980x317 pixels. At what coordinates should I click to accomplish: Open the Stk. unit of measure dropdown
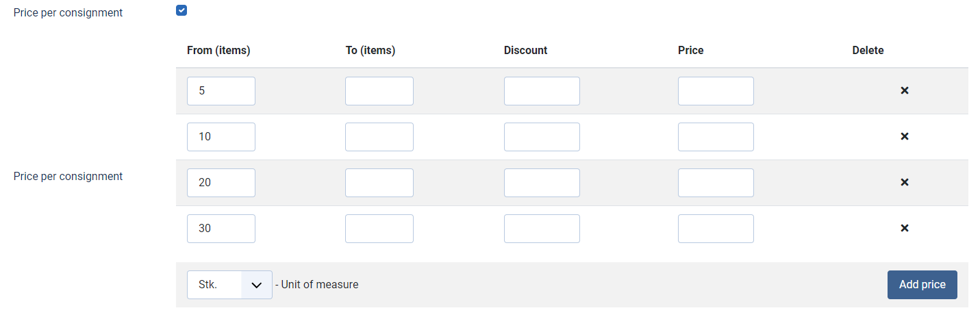tap(229, 285)
